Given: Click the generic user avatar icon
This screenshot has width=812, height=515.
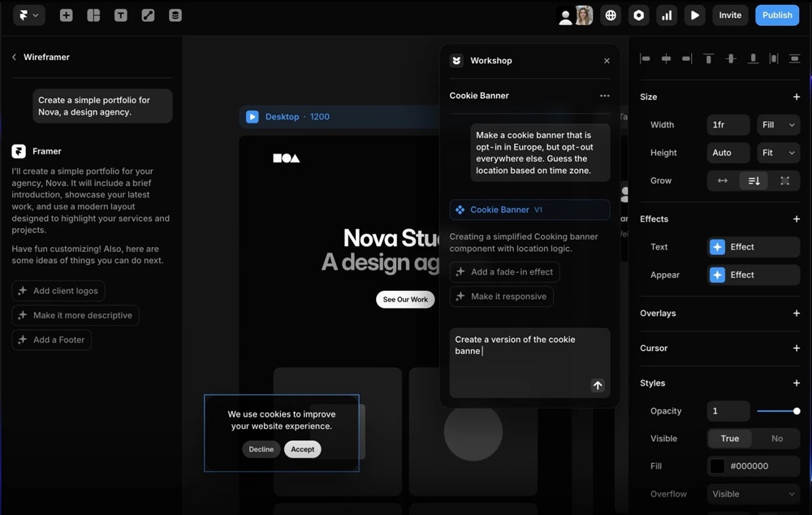Looking at the screenshot, I should (x=565, y=16).
